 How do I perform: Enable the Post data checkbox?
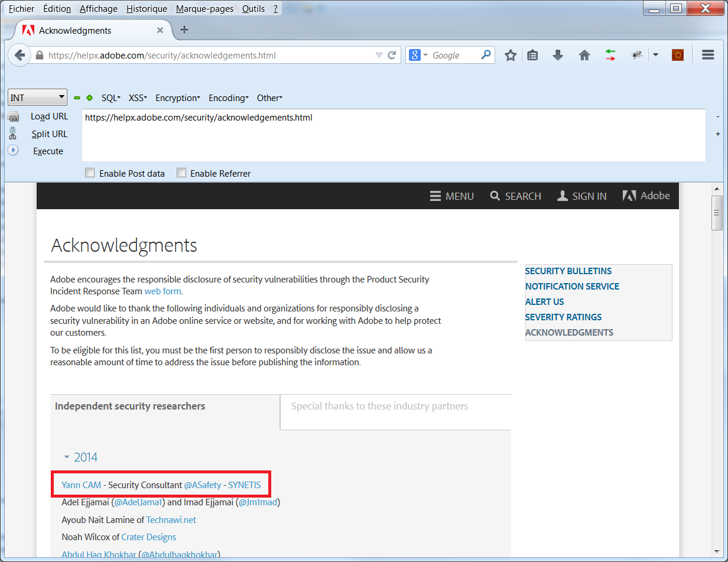90,173
